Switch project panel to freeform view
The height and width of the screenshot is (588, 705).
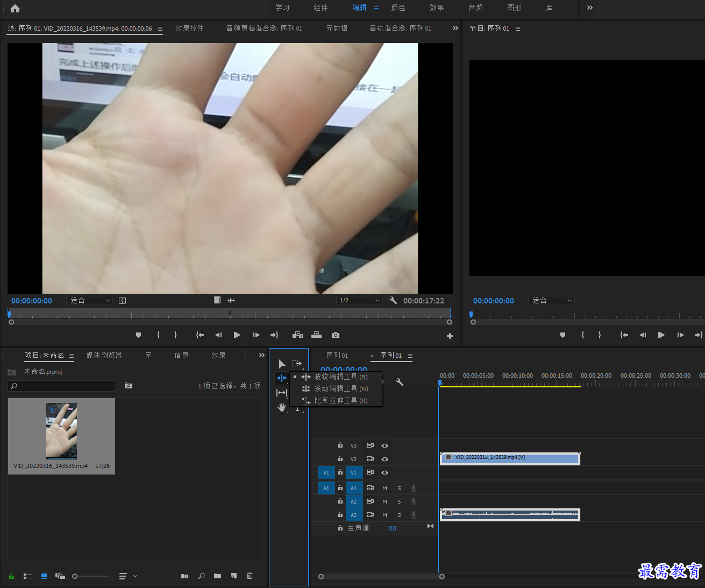(60, 576)
